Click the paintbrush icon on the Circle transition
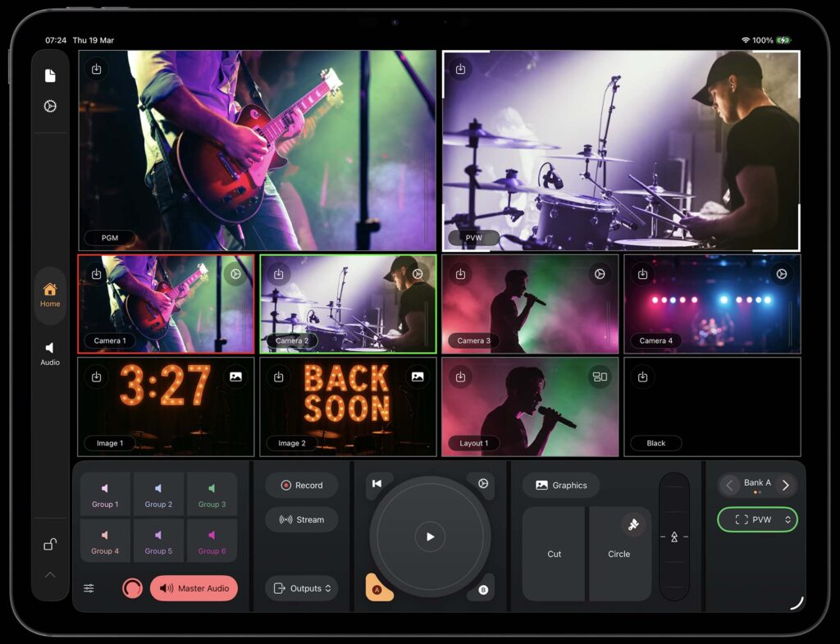840x644 pixels. (x=632, y=523)
